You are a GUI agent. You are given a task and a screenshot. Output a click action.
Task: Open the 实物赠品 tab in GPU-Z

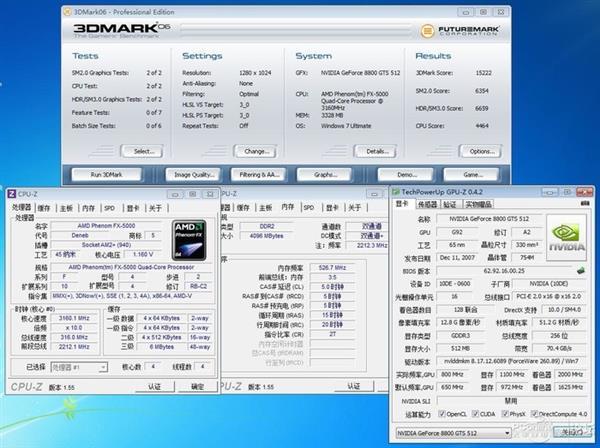tap(478, 204)
